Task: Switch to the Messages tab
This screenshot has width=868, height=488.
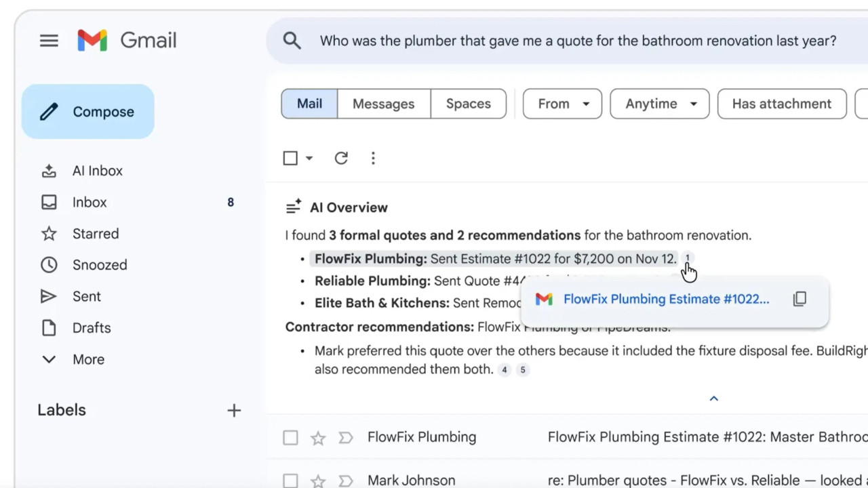Action: pyautogui.click(x=383, y=104)
